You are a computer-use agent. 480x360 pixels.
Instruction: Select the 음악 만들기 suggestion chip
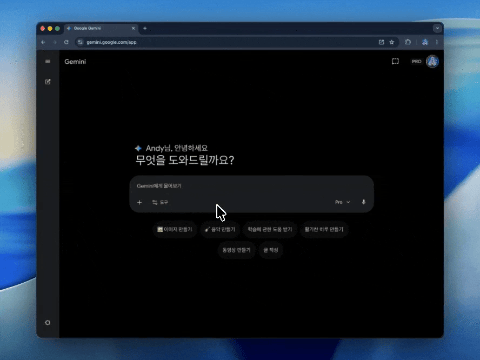pos(220,229)
